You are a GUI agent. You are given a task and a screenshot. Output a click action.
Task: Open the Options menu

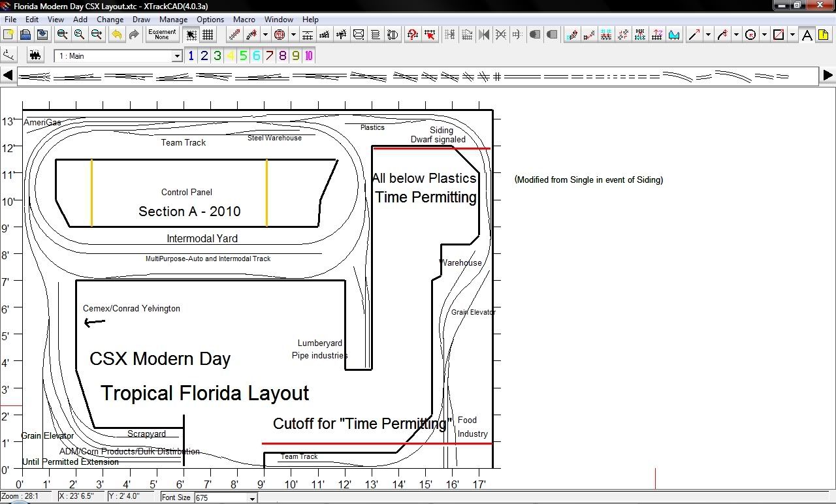coord(210,20)
